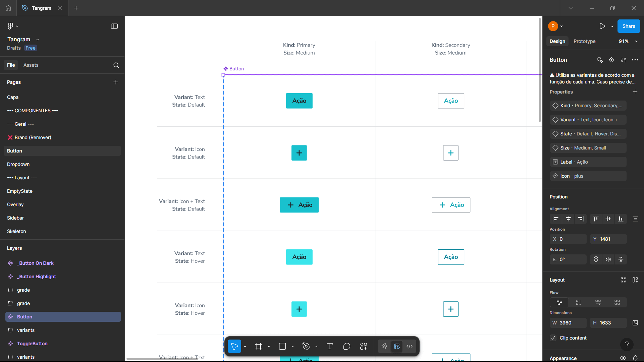The image size is (644, 362).
Task: Select vertical flow option
Action: [x=578, y=302]
